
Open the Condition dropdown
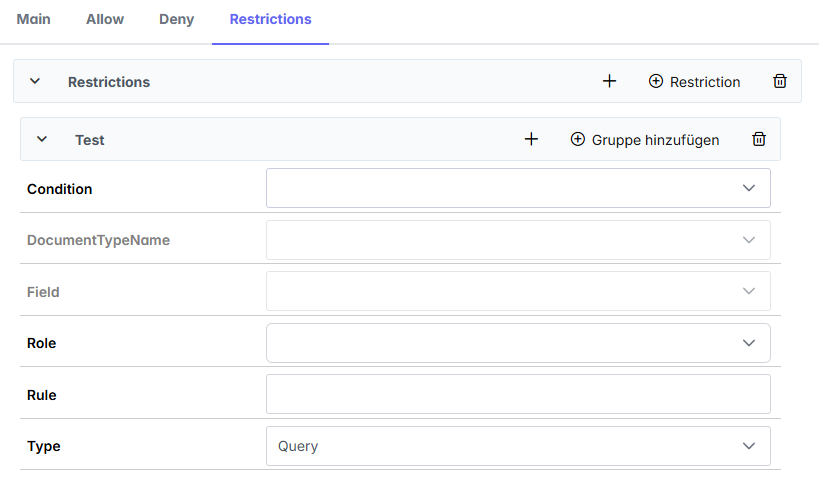tap(518, 188)
